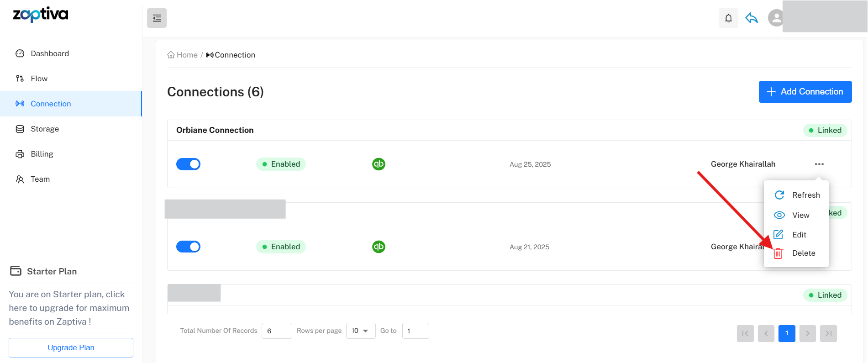This screenshot has width=868, height=363.
Task: Open the user profile avatar
Action: coord(775,18)
